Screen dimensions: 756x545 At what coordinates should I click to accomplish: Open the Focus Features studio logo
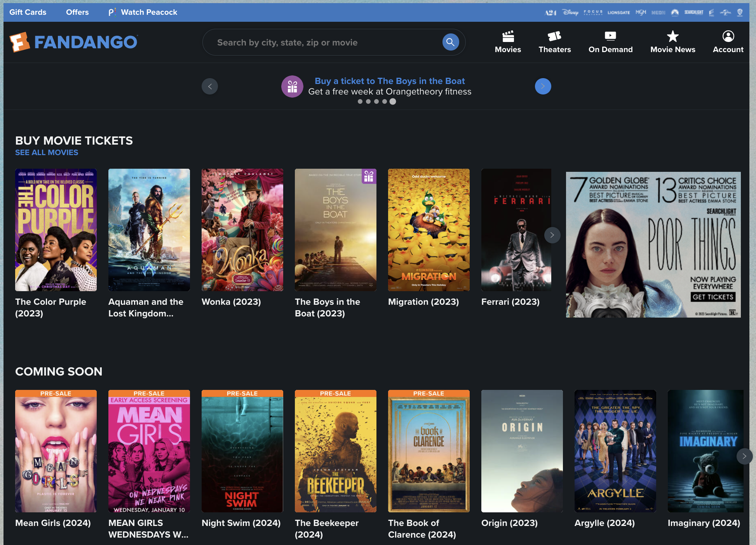click(x=593, y=12)
